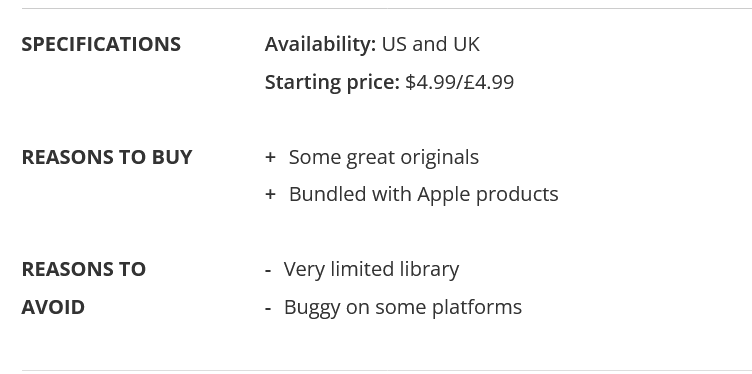The width and height of the screenshot is (752, 374).
Task: Click the bold Starting price label
Action: click(x=332, y=82)
